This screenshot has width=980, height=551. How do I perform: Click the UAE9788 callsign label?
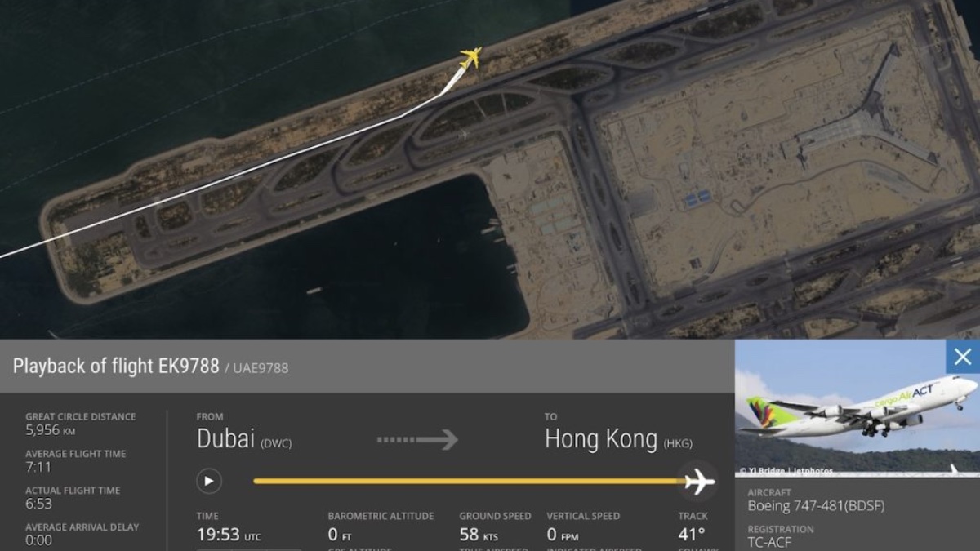pyautogui.click(x=261, y=367)
